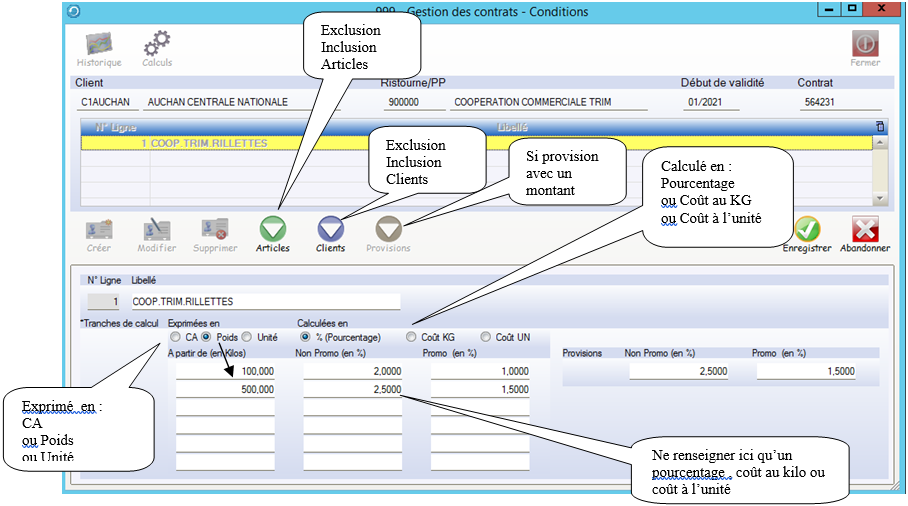Image resolution: width=908 pixels, height=506 pixels.
Task: Cancel with the Abandonner icon
Action: pyautogui.click(x=864, y=230)
